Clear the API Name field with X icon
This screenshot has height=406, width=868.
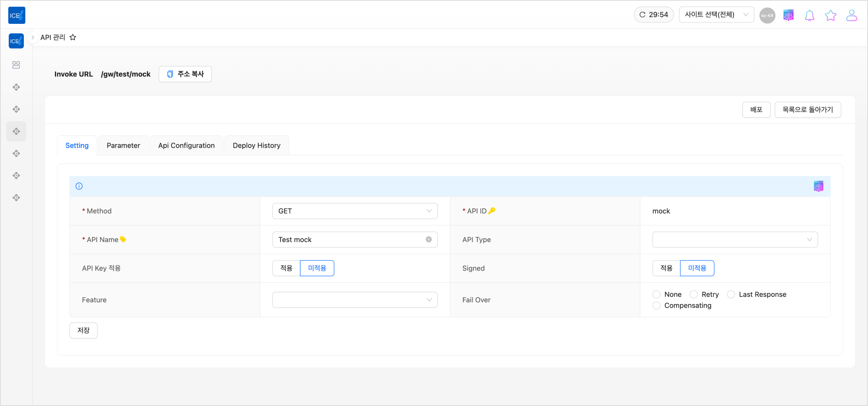point(429,239)
